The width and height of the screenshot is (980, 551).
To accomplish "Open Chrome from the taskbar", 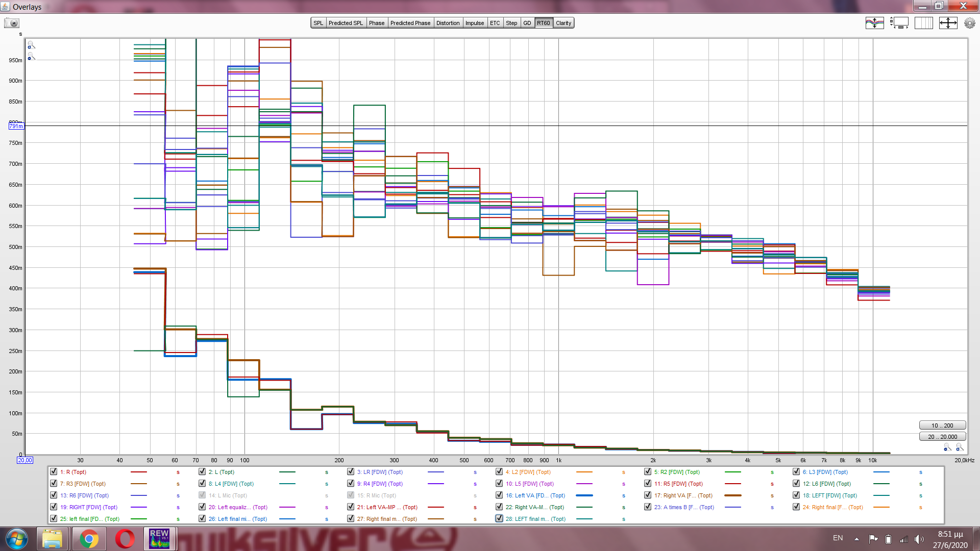I will coord(89,538).
